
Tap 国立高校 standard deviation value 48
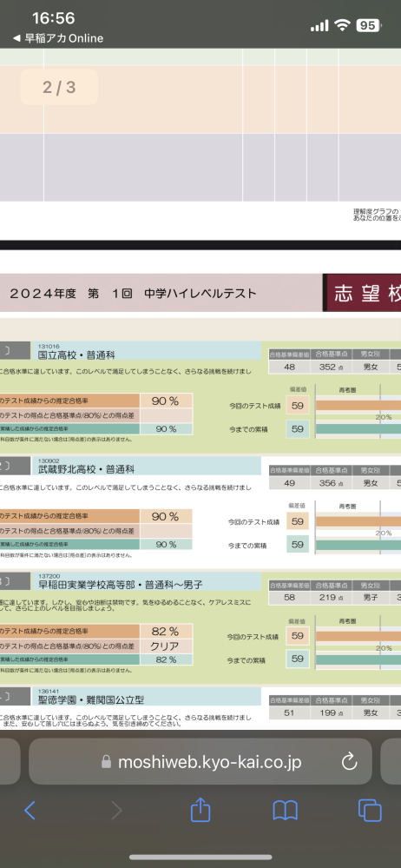(289, 367)
